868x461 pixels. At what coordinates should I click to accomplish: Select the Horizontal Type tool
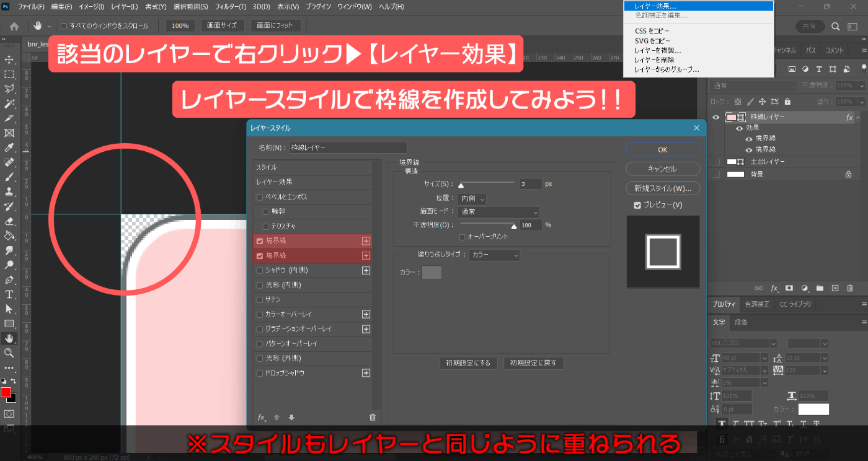pos(9,294)
